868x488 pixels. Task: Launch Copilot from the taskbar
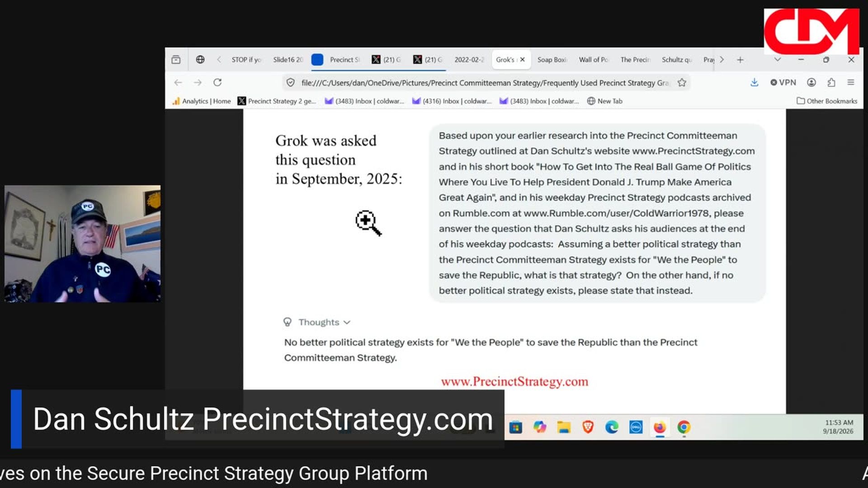click(540, 427)
